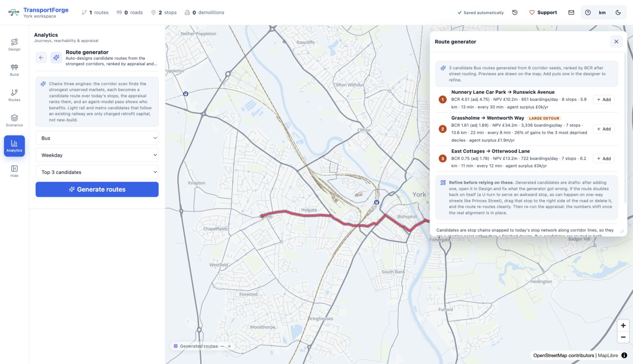Screen dimensions: 633x364
Task: Click the roads count in the header
Action: click(x=129, y=13)
